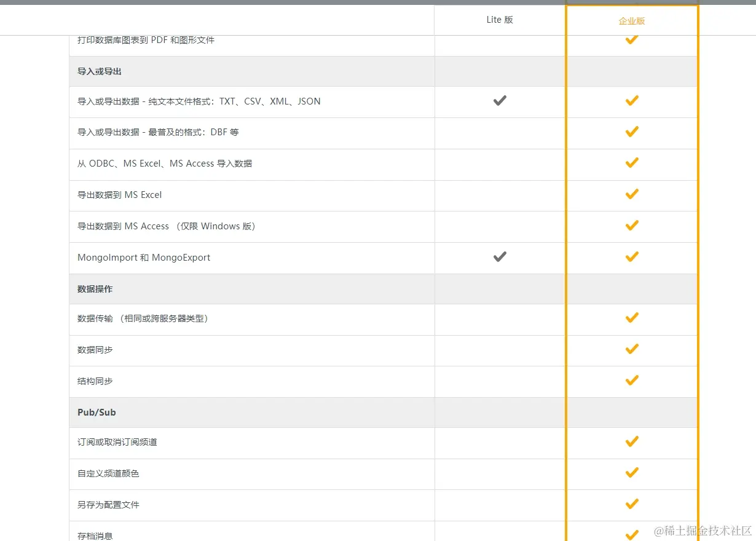Select the 导入或导出 section header
This screenshot has width=756, height=541.
click(100, 71)
